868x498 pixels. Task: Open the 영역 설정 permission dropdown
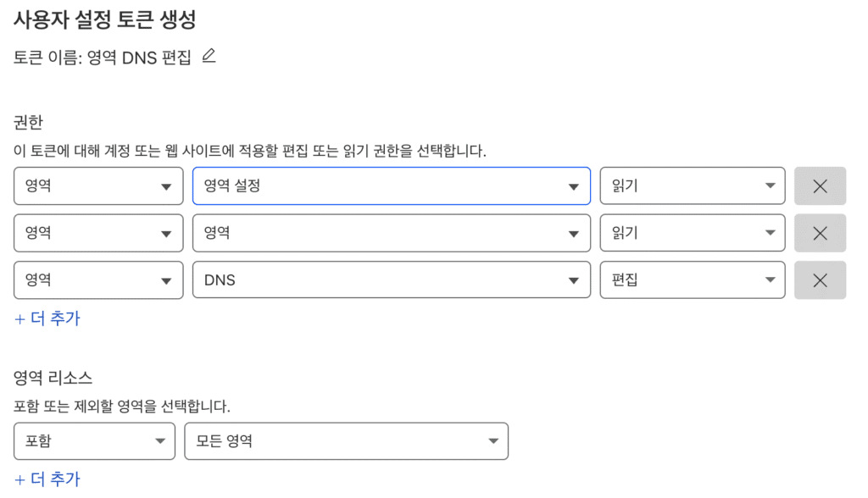391,186
